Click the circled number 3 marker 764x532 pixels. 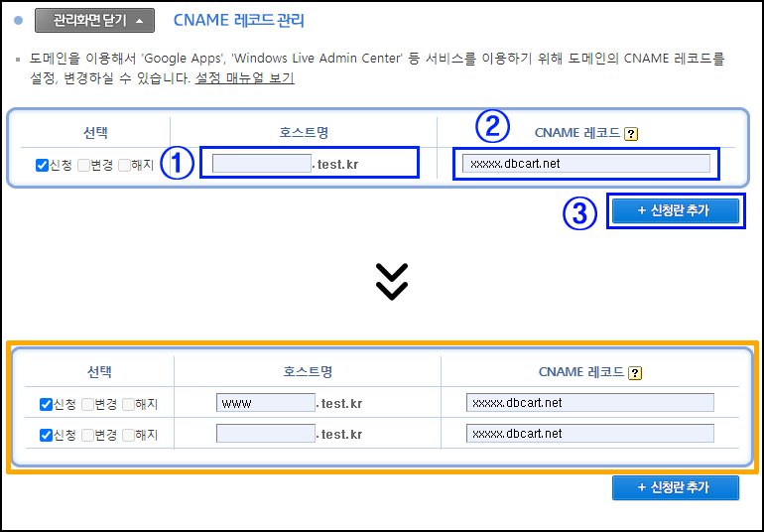click(579, 212)
